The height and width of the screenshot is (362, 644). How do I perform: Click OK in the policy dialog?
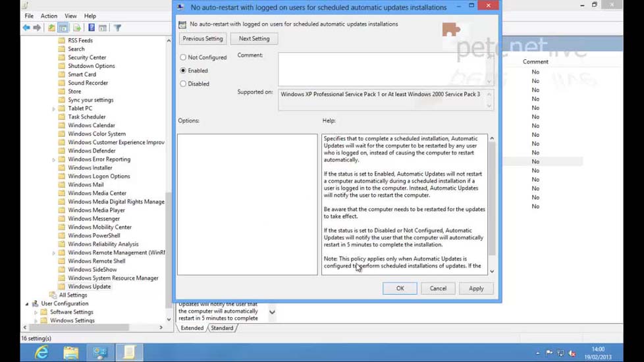coord(400,288)
